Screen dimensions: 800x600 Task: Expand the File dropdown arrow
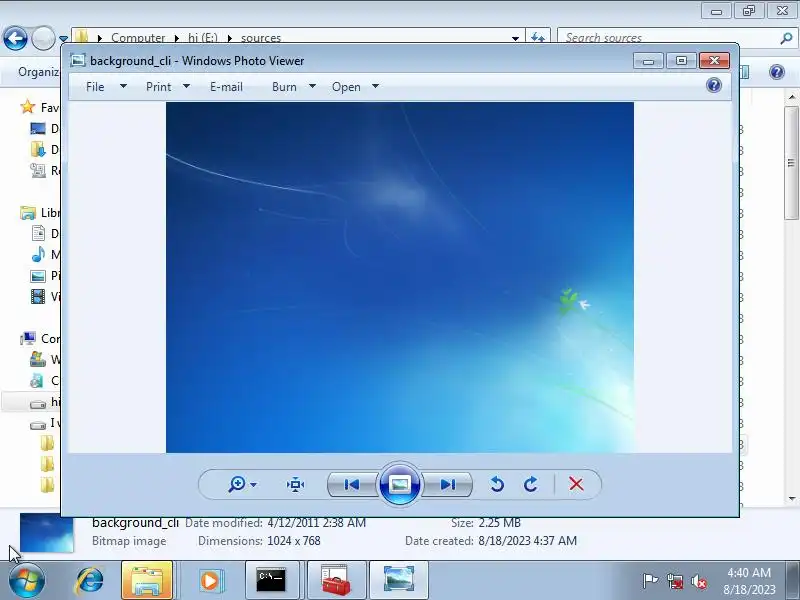pyautogui.click(x=123, y=86)
